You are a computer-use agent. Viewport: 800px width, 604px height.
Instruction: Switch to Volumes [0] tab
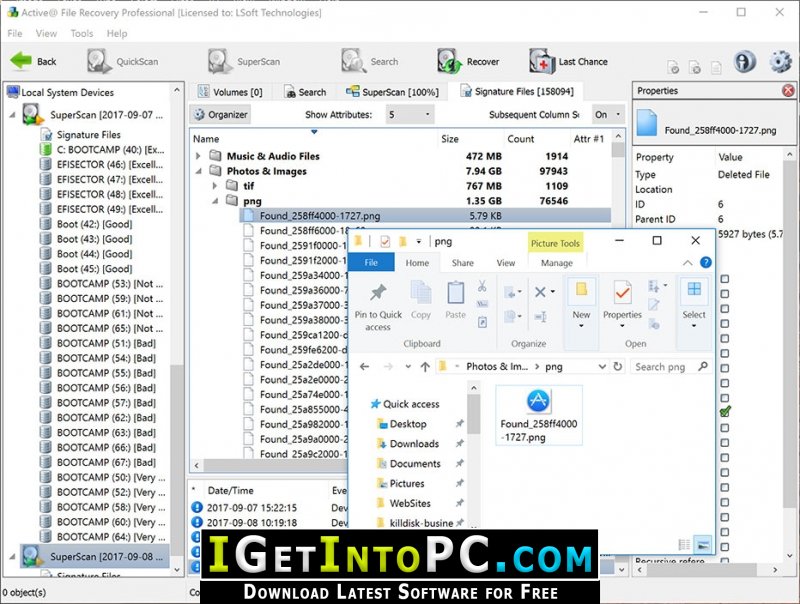click(230, 92)
